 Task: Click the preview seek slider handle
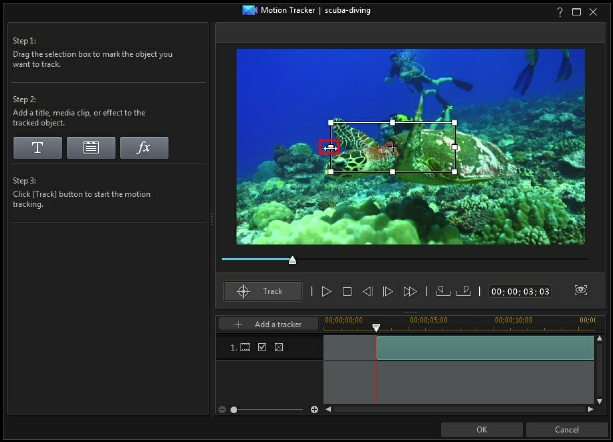[x=292, y=260]
